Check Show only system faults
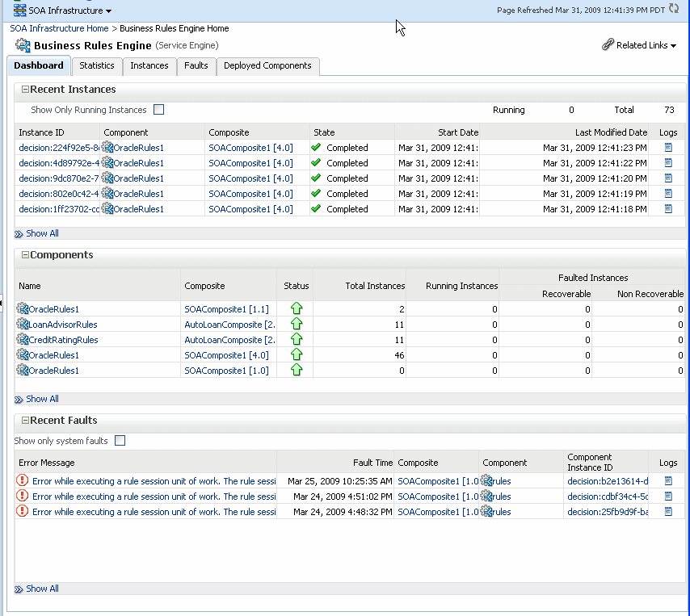 [x=120, y=440]
